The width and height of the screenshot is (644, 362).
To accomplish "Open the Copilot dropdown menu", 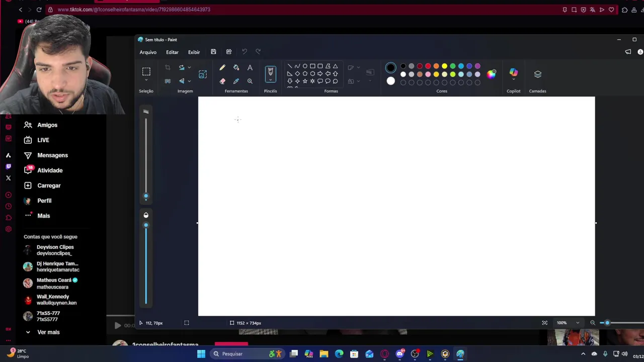I will tap(514, 79).
